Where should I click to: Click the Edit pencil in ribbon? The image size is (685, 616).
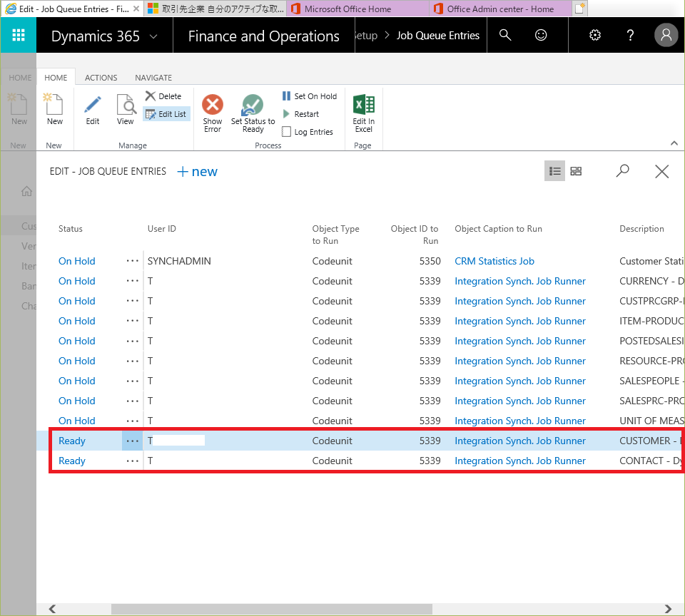coord(93,110)
